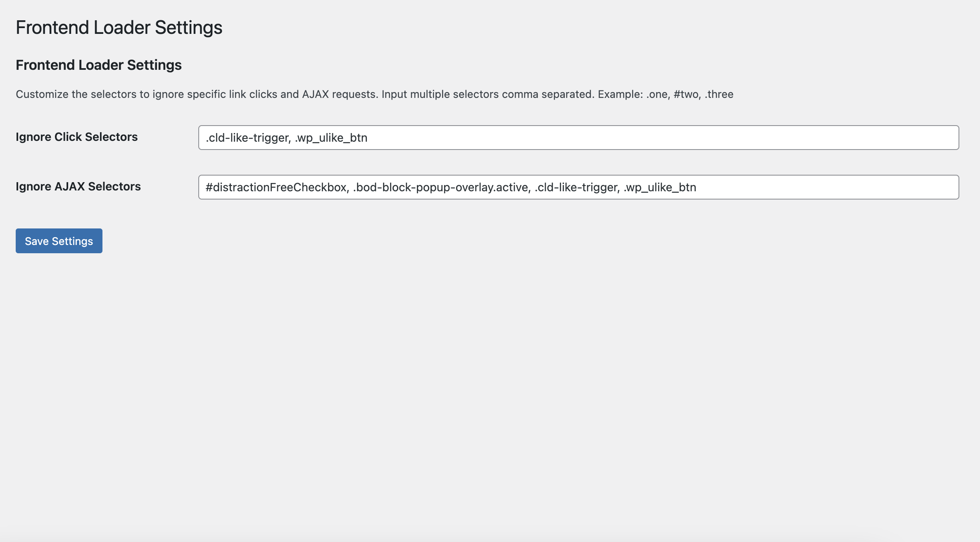980x542 pixels.
Task: Place cursor on .bod-block-popup-overlay.active in AJAX field
Action: click(x=441, y=187)
